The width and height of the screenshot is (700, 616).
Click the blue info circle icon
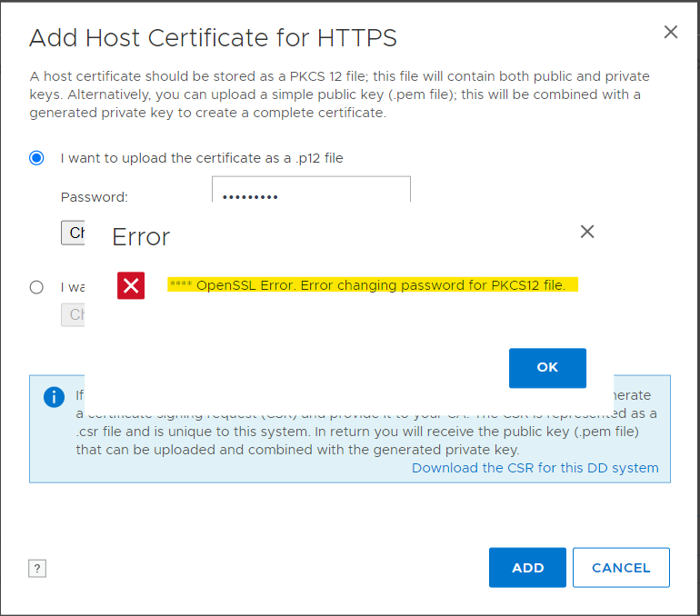[55, 397]
